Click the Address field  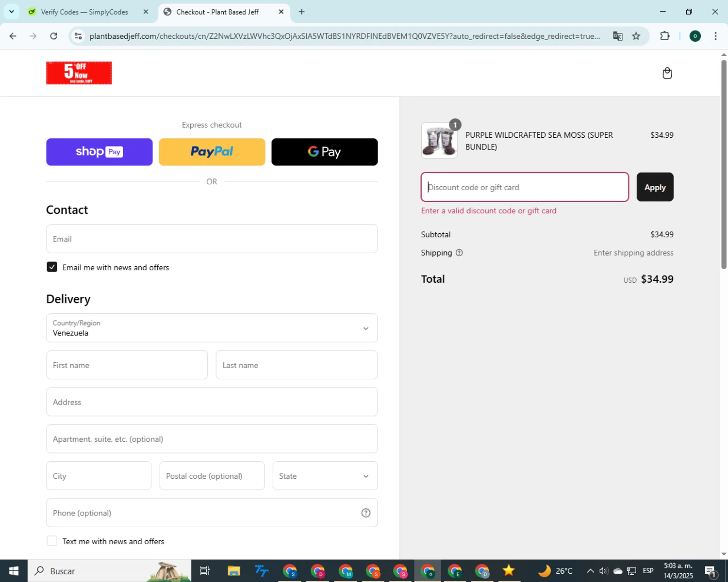coord(212,402)
